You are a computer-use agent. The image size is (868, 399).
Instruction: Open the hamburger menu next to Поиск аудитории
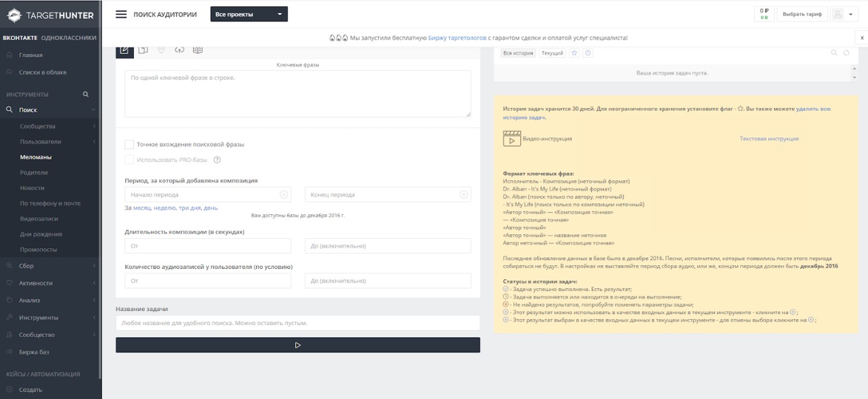[x=121, y=14]
